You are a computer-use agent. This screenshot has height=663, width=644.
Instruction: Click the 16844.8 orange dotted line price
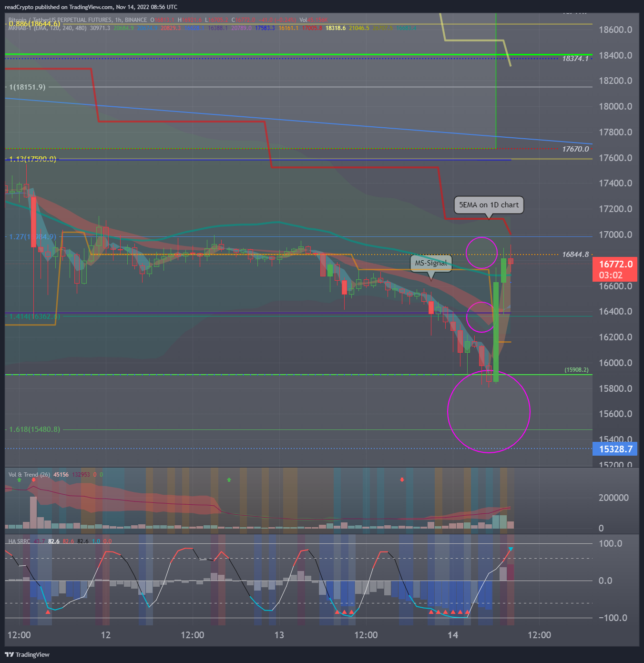[575, 254]
